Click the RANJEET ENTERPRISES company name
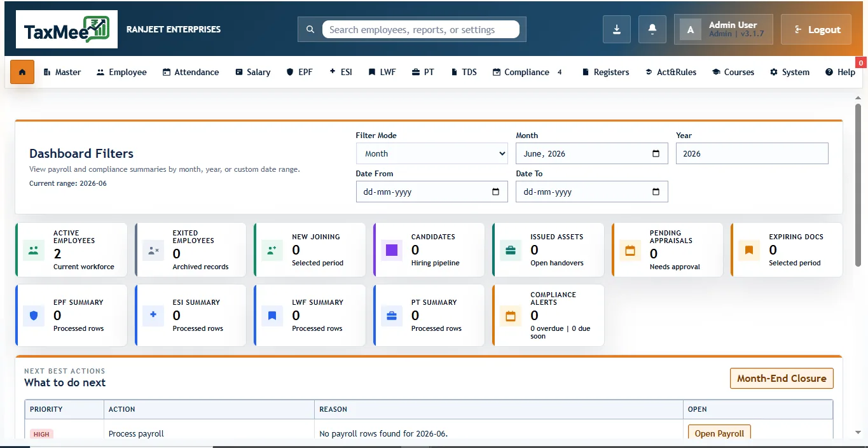This screenshot has width=868, height=448. tap(174, 29)
